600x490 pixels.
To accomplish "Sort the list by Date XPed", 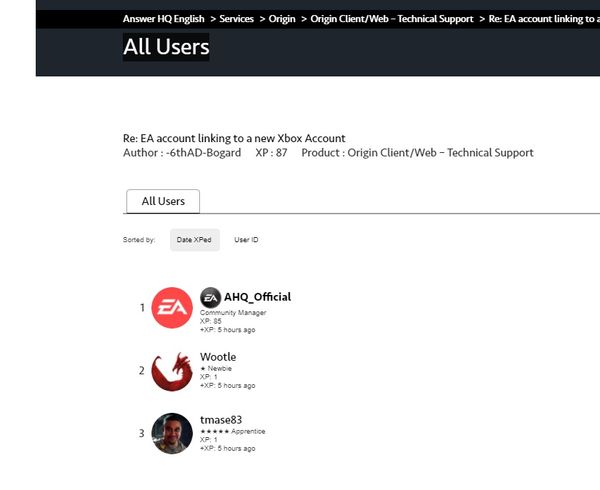I will pyautogui.click(x=194, y=240).
